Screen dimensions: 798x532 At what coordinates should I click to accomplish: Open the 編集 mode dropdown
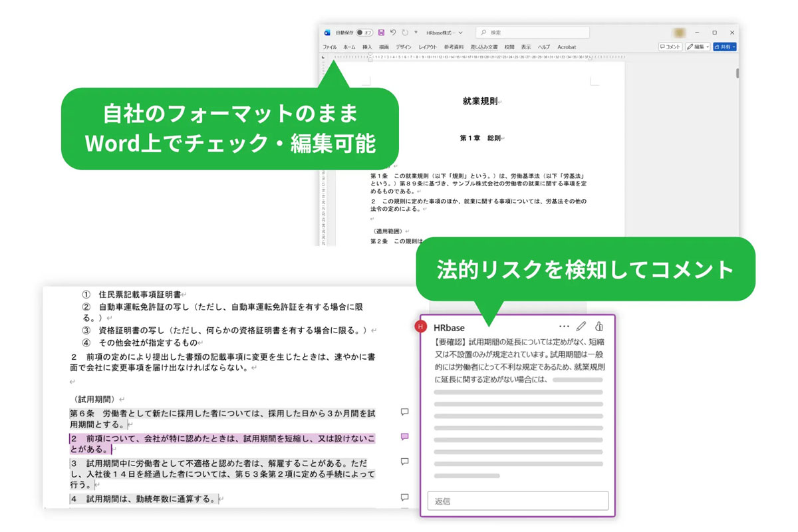[698, 47]
